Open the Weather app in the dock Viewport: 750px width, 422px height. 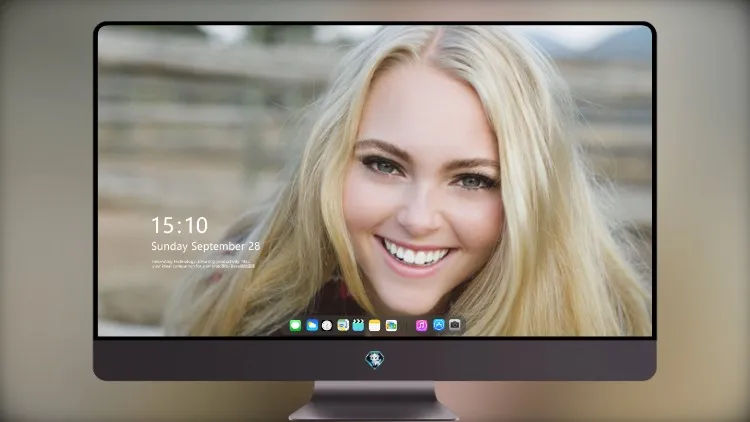point(312,326)
